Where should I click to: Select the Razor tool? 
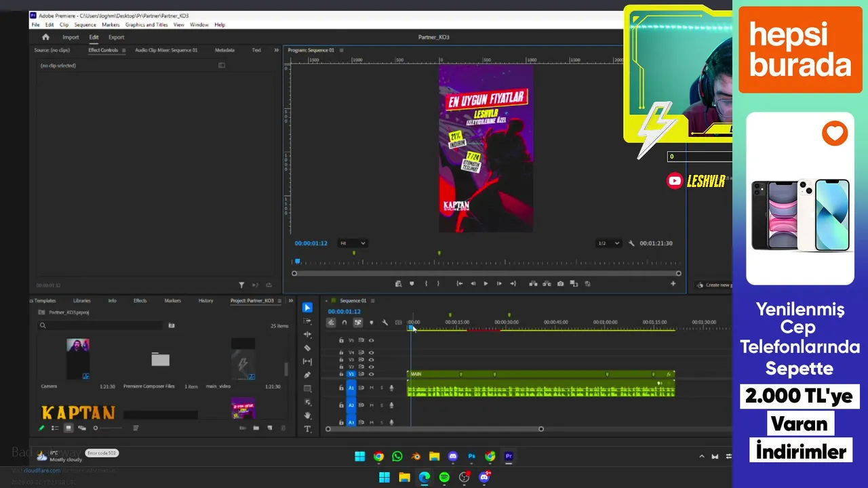[307, 348]
